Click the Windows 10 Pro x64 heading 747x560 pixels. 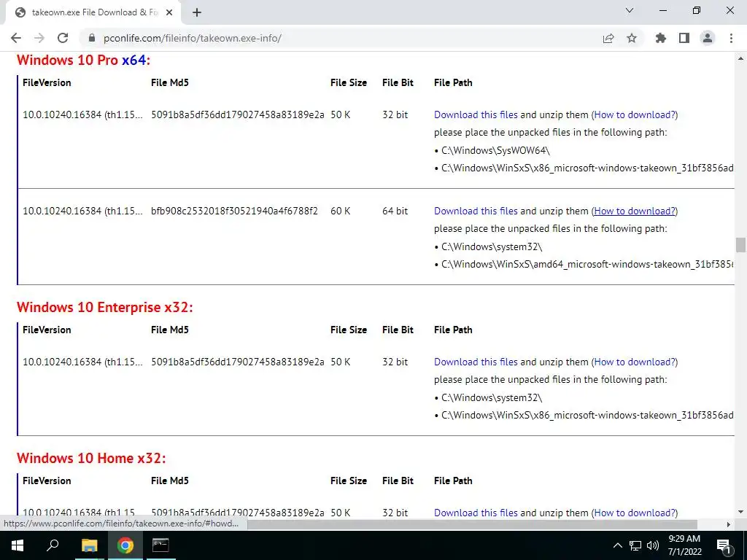[83, 60]
